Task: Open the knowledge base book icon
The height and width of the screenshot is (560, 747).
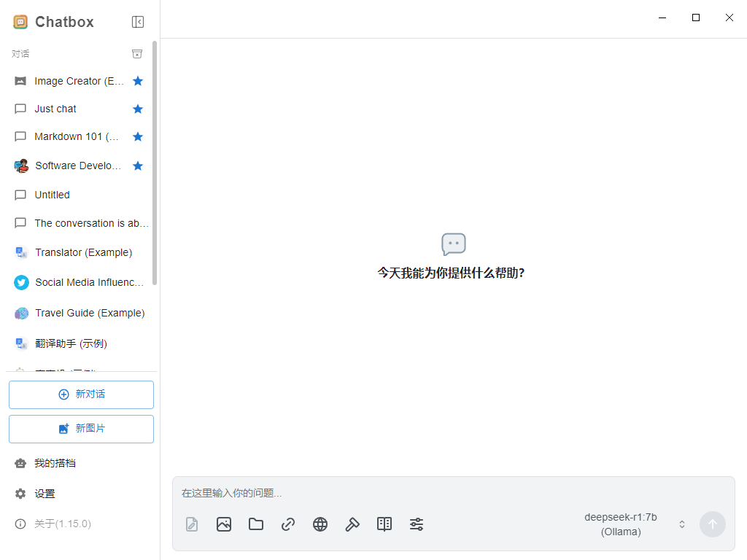Action: (384, 524)
